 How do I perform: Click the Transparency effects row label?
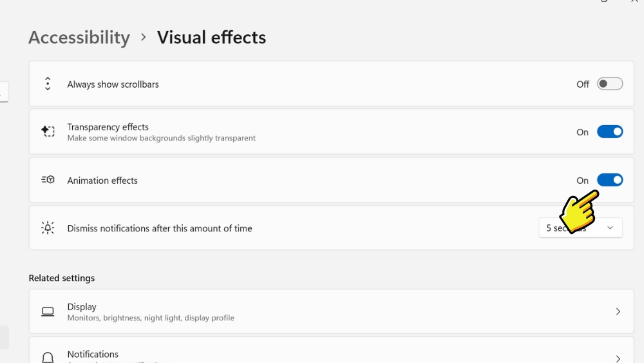108,127
